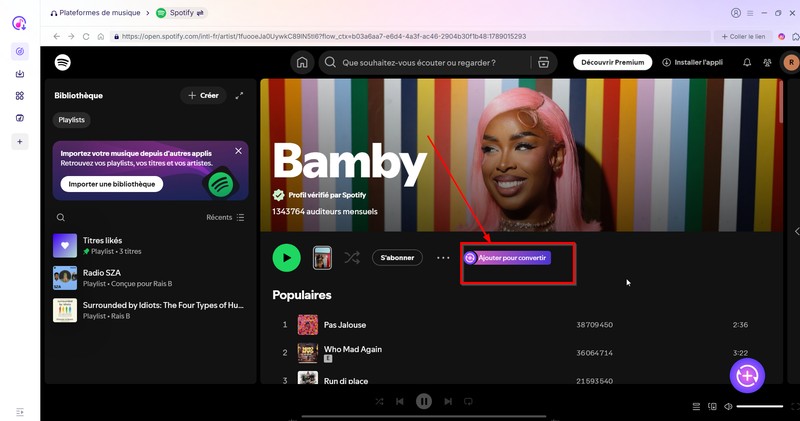800x421 pixels.
Task: Open more options for Bamby artist
Action: [443, 258]
